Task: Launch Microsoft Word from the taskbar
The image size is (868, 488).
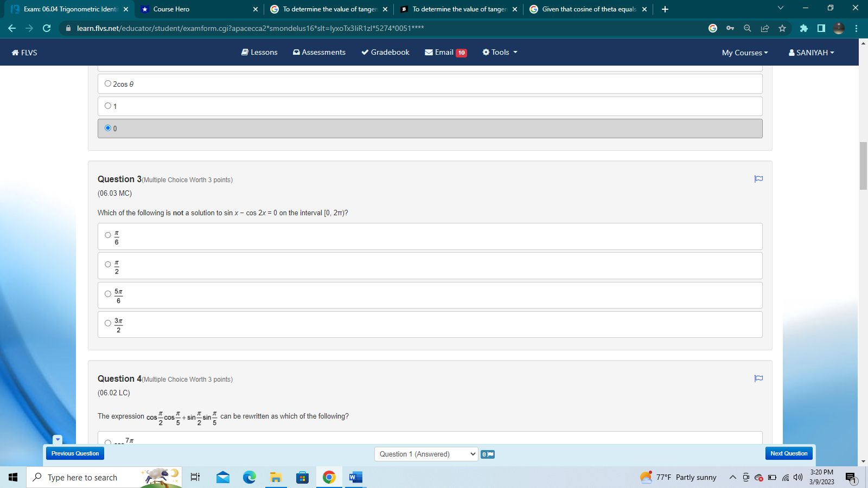Action: [355, 477]
